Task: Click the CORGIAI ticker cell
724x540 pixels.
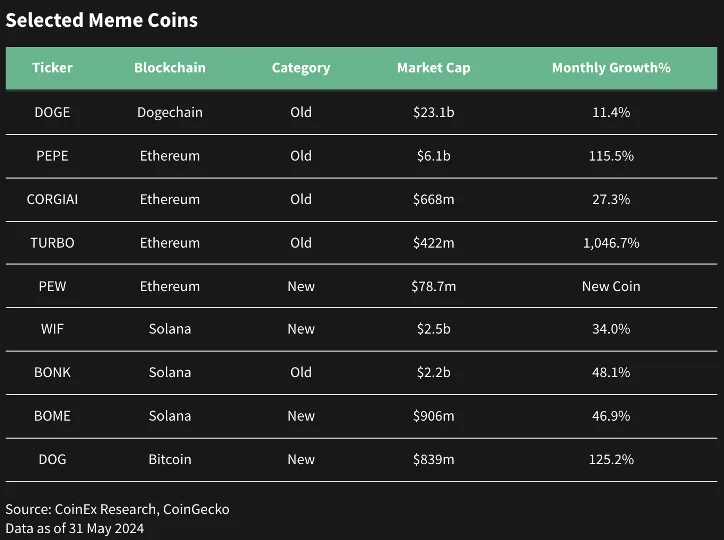Action: pos(52,199)
